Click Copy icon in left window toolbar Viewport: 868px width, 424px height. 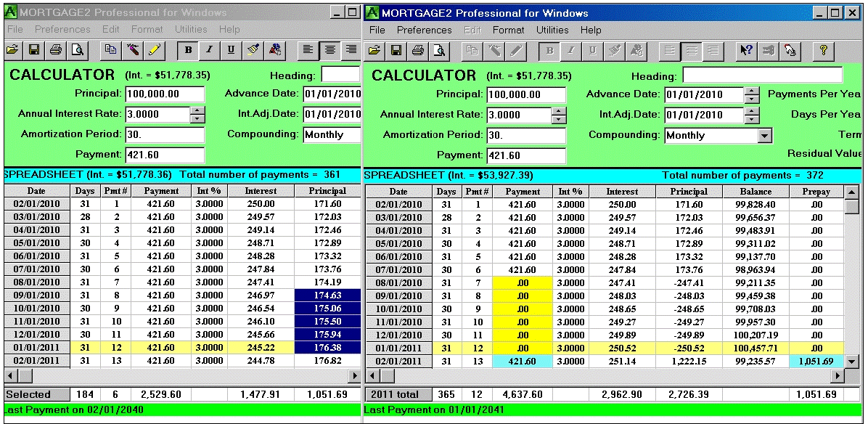pyautogui.click(x=110, y=50)
